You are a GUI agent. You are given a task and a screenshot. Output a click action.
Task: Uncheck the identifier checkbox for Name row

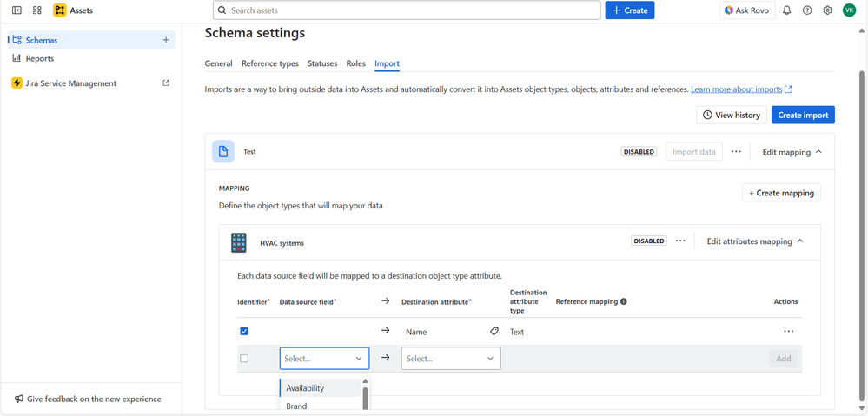(244, 332)
